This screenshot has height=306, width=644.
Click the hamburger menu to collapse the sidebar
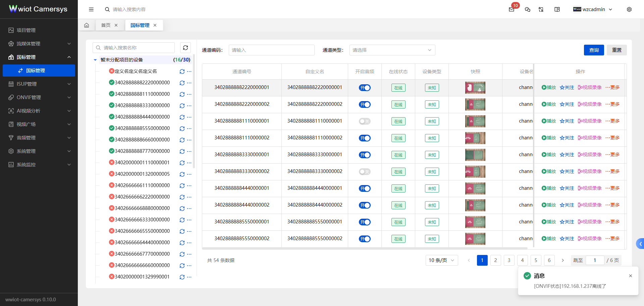(x=91, y=9)
